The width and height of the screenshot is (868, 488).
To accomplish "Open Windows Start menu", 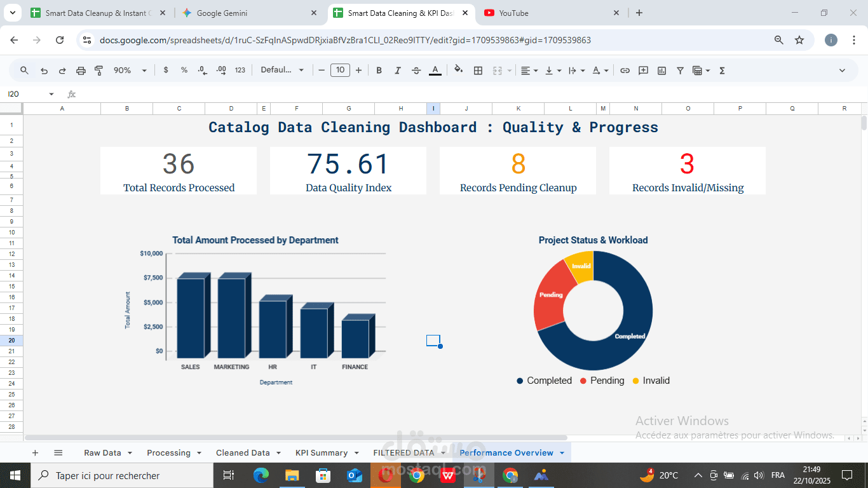I will (x=15, y=475).
